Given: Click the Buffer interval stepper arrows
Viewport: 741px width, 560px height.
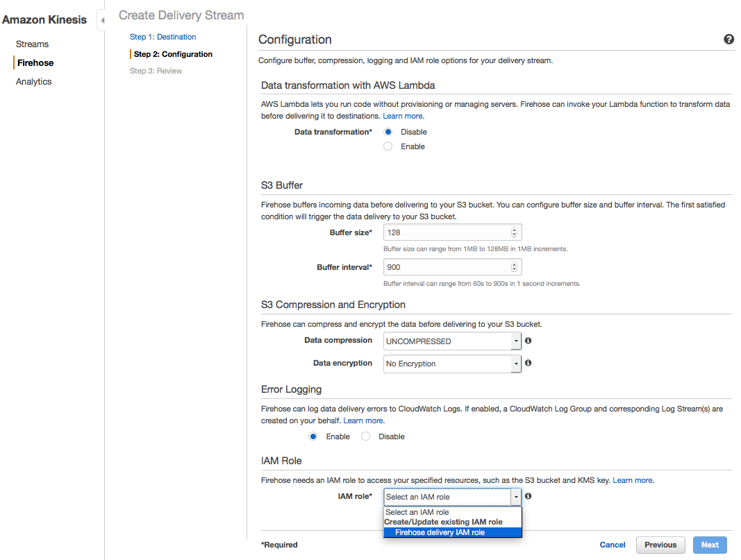Looking at the screenshot, I should [x=514, y=267].
